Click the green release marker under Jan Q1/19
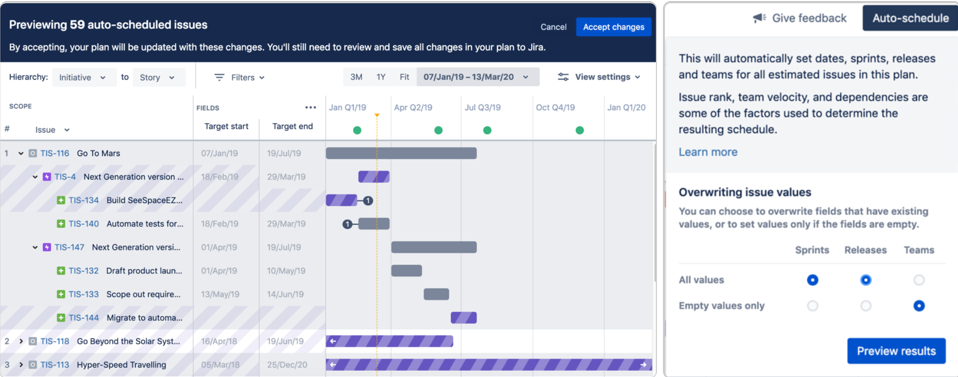 click(x=357, y=130)
